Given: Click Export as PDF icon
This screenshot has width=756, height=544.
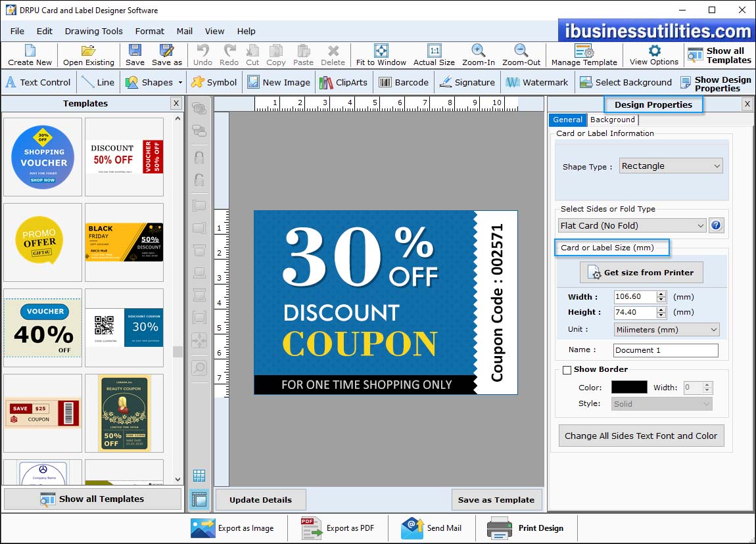Looking at the screenshot, I should [310, 528].
